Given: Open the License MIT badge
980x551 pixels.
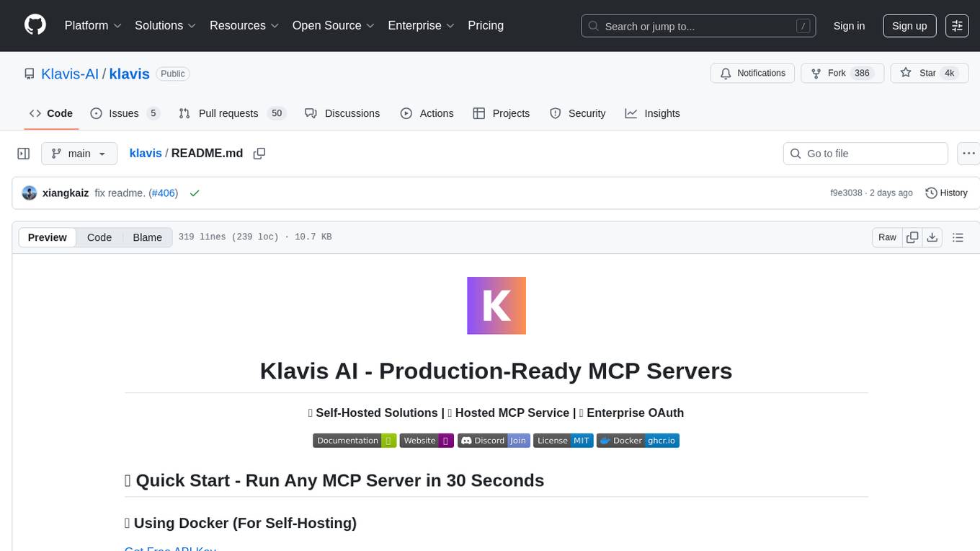Looking at the screenshot, I should pyautogui.click(x=563, y=441).
